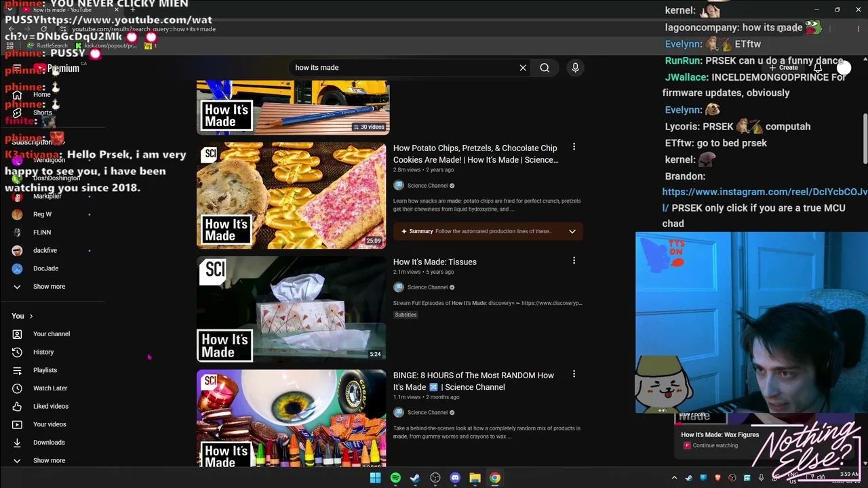Click the microphone icon in the system tray

tap(761, 478)
